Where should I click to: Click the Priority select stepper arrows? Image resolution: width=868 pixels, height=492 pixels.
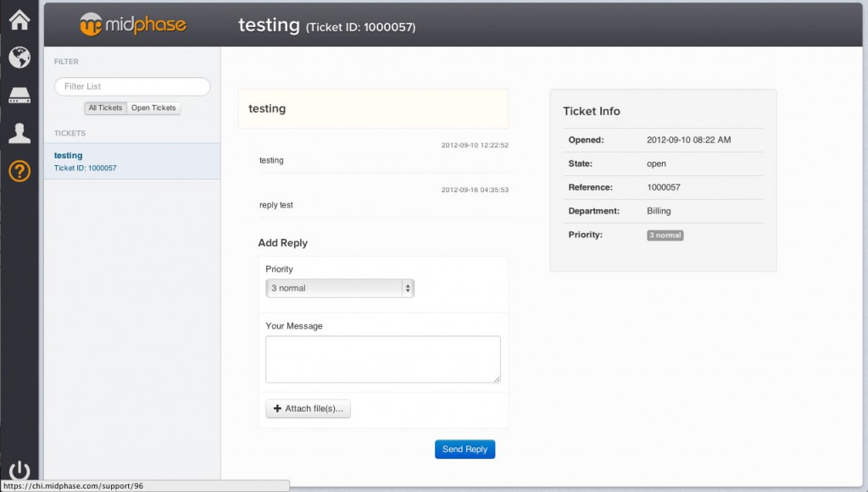point(408,289)
